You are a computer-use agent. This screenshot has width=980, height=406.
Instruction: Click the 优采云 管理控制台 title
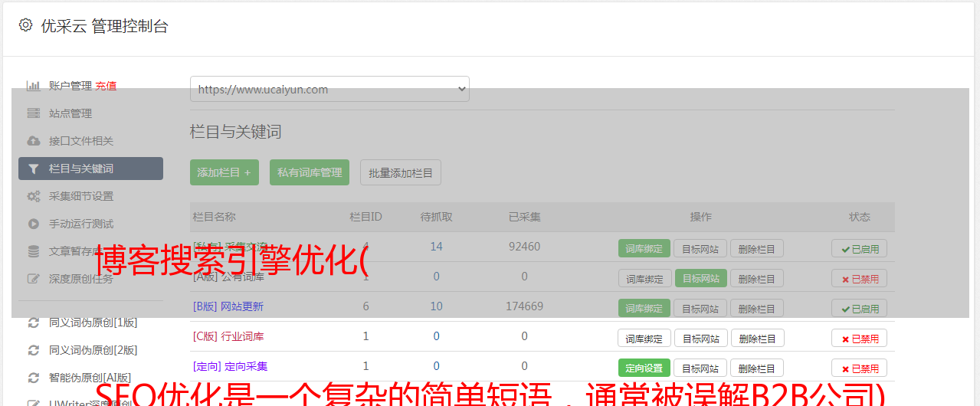[104, 26]
